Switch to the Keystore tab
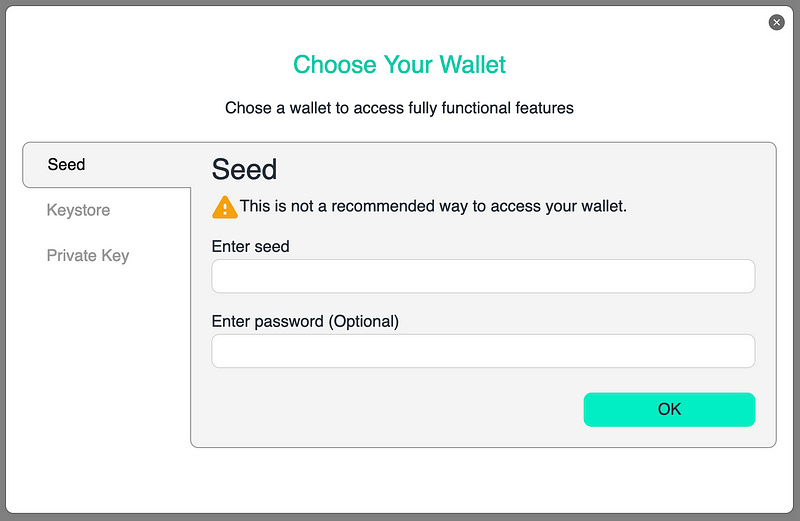 pyautogui.click(x=78, y=210)
